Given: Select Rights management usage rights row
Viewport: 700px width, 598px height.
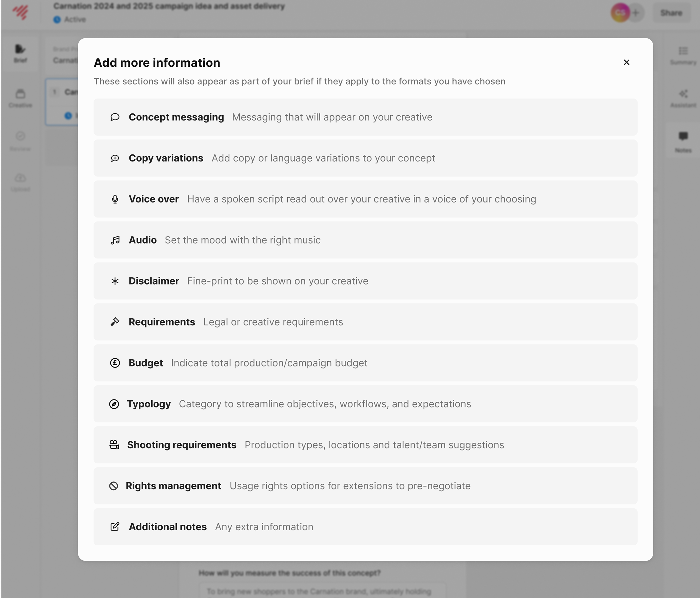Looking at the screenshot, I should point(365,486).
